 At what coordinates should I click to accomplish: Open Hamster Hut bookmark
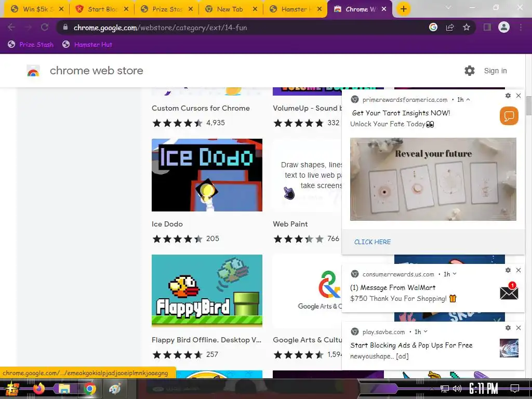(87, 45)
